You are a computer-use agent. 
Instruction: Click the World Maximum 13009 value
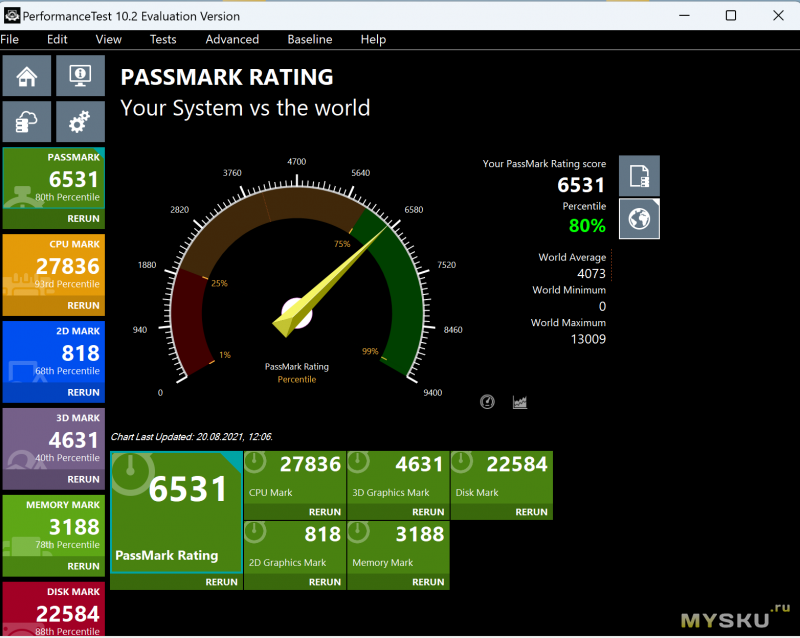tap(588, 339)
